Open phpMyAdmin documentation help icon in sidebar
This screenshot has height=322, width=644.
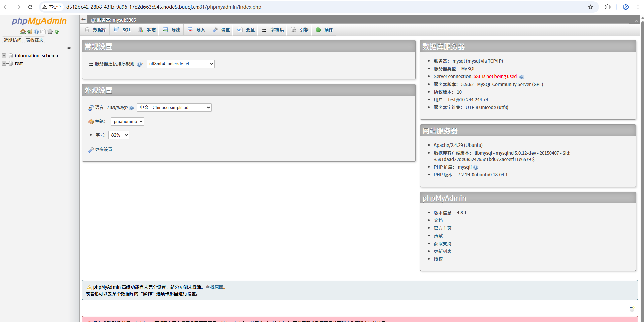click(x=36, y=32)
